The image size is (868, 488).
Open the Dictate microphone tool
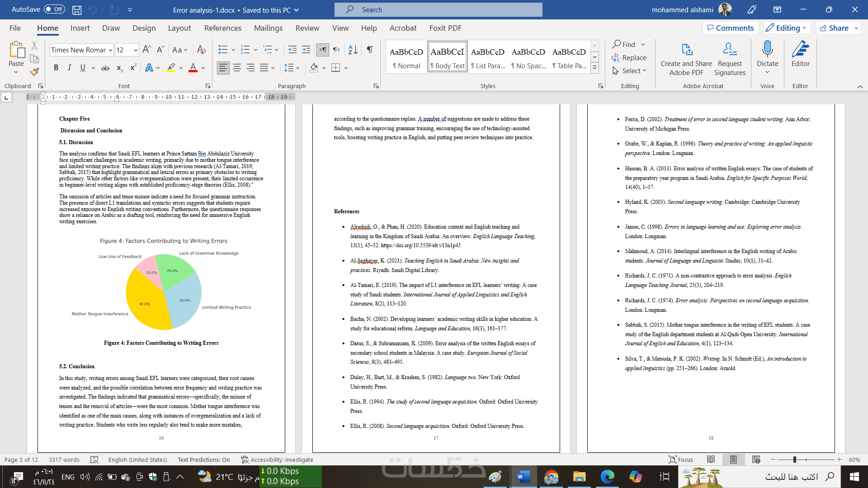(x=767, y=49)
